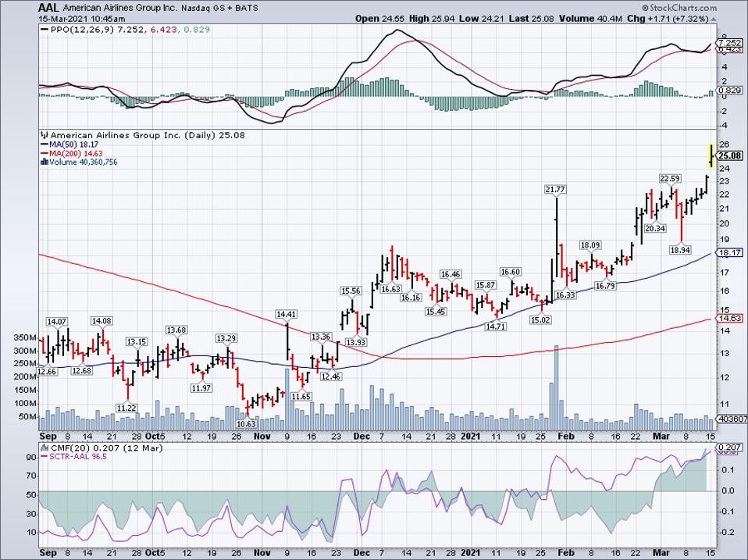Viewport: 748px width, 560px height.
Task: Select the yellow highlighted latest price bar
Action: (x=711, y=155)
